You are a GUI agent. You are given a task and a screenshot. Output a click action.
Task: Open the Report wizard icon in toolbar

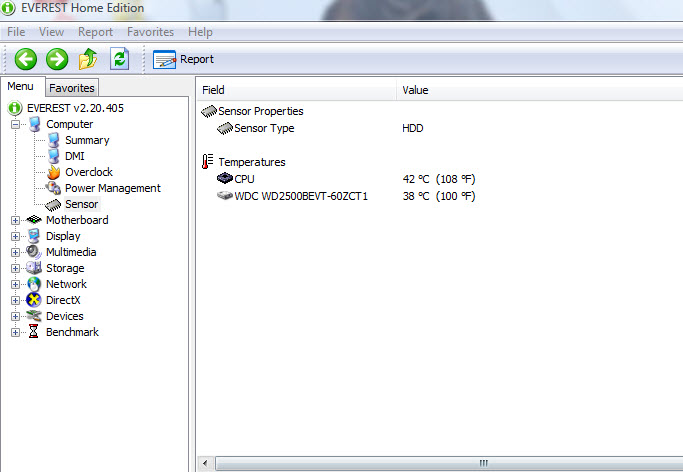tap(164, 59)
